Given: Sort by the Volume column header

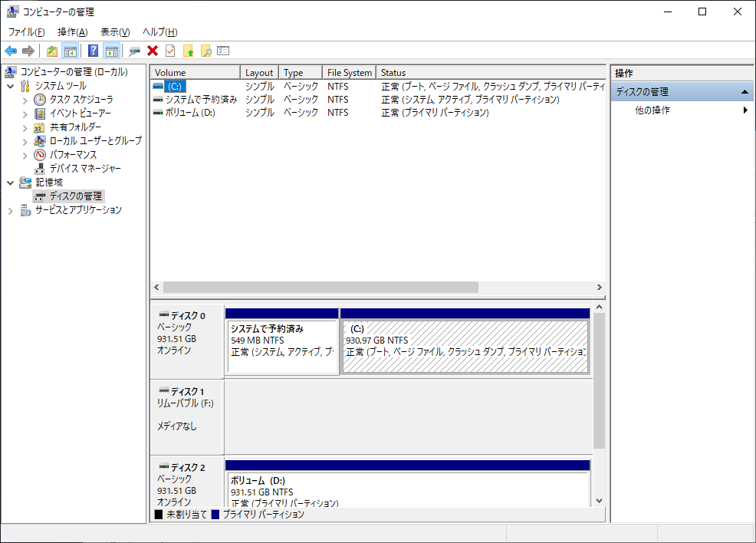Looking at the screenshot, I should click(196, 72).
